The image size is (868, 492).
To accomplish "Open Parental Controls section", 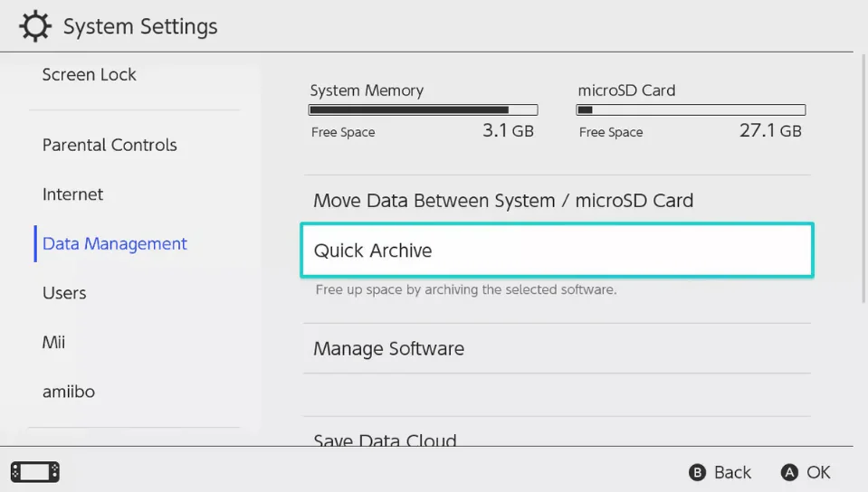I will tap(110, 145).
